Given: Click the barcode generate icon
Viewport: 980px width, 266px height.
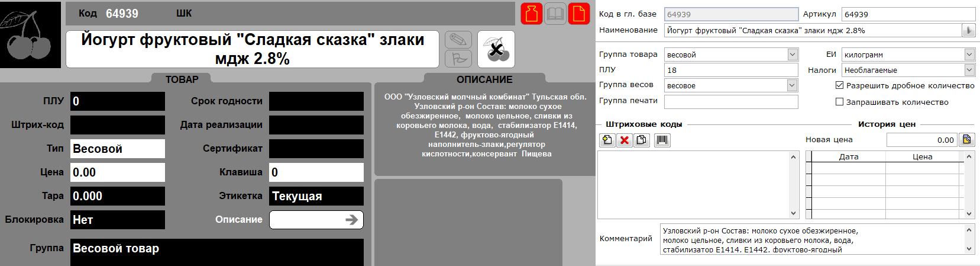Looking at the screenshot, I should point(662,140).
